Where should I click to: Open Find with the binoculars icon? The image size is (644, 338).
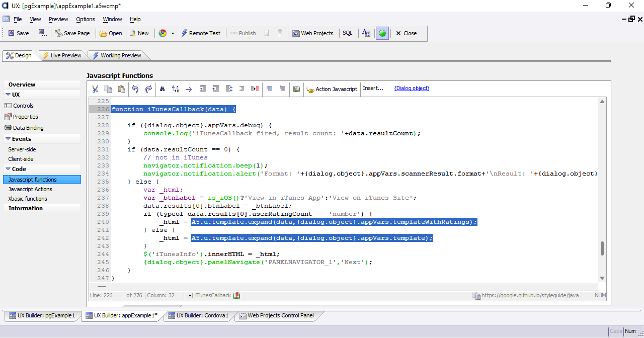click(x=162, y=89)
